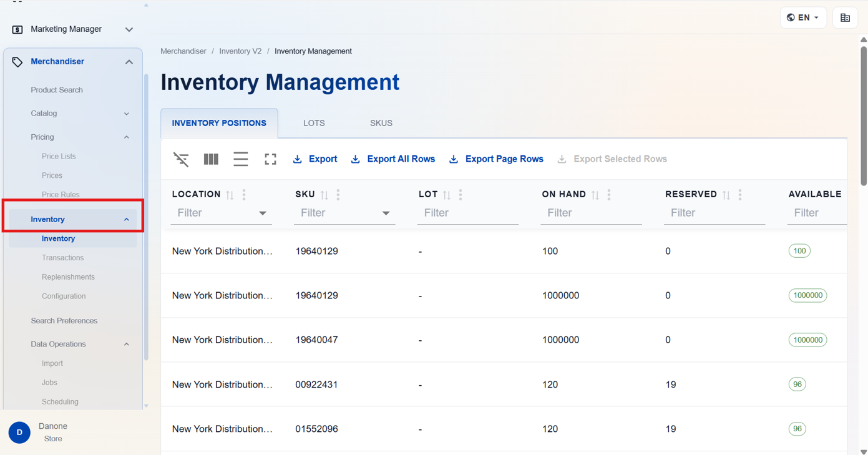Viewport: 868px width, 455px height.
Task: Click Export All Rows button
Action: [x=393, y=159]
